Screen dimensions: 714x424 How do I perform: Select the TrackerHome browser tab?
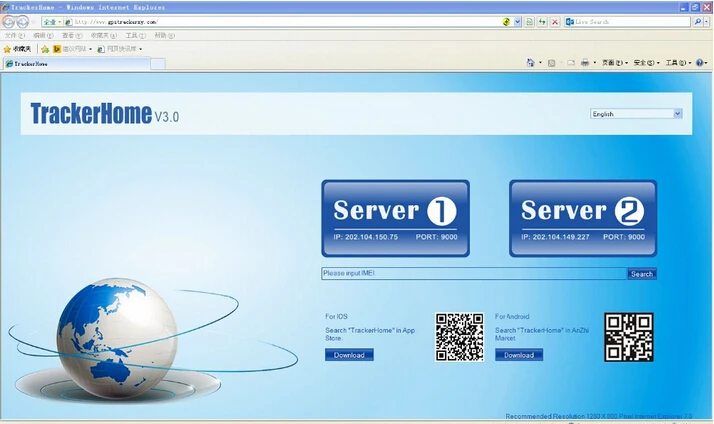[x=76, y=64]
